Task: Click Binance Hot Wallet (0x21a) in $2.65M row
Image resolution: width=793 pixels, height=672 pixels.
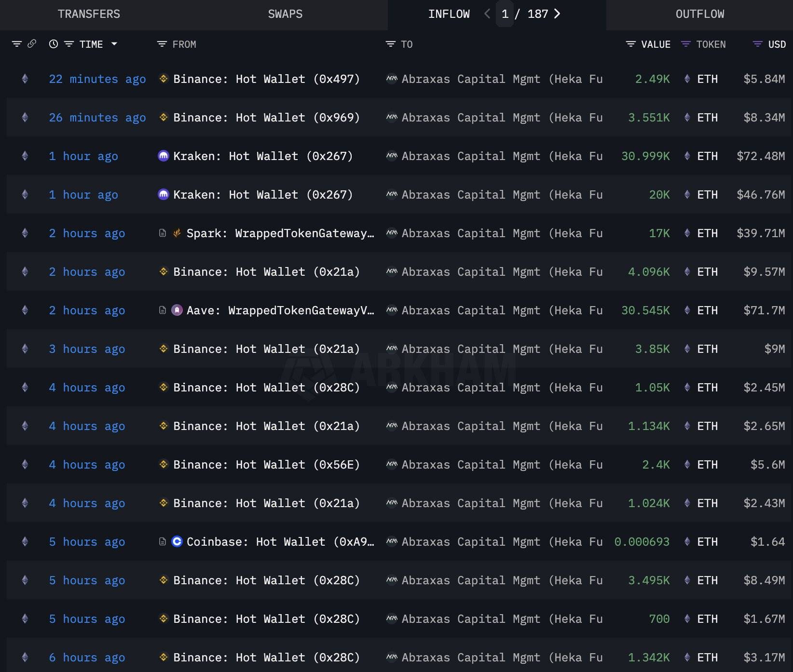Action: click(x=266, y=426)
